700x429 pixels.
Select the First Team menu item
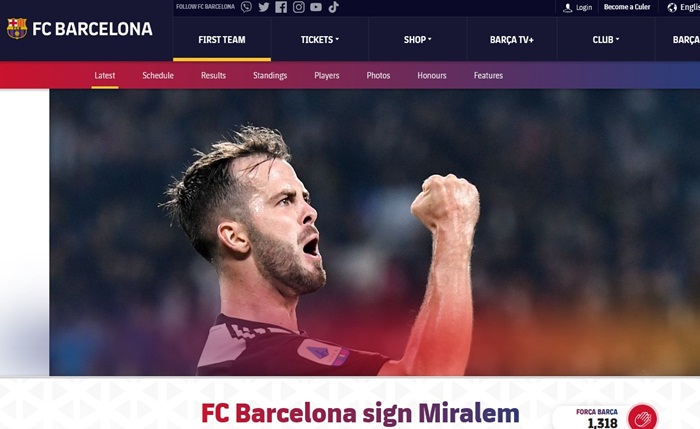(222, 40)
